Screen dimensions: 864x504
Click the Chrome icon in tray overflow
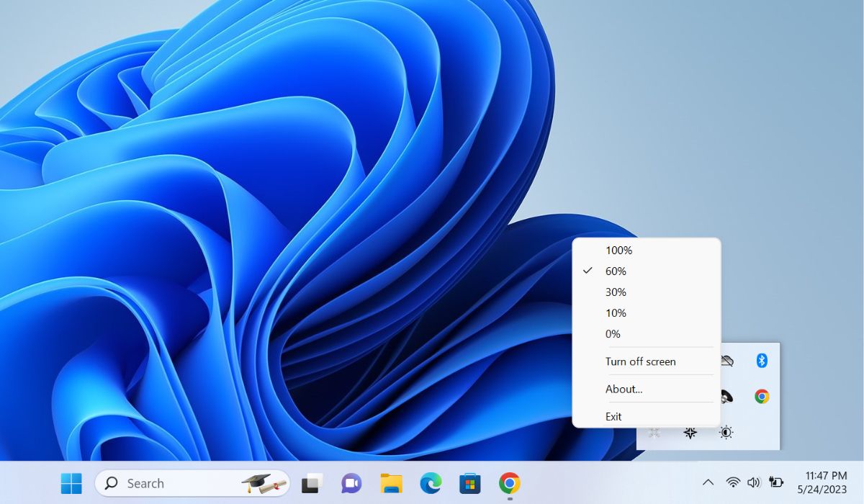click(x=762, y=397)
